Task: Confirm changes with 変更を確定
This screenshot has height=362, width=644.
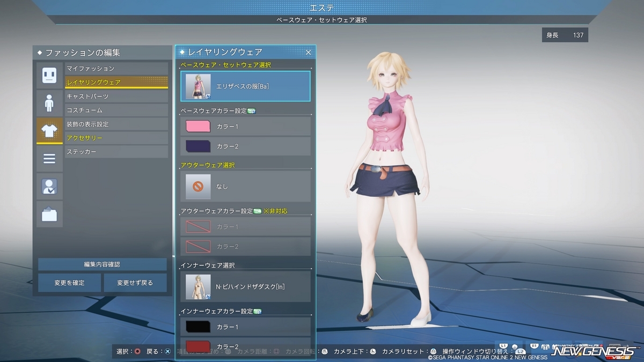Action: coord(69,283)
